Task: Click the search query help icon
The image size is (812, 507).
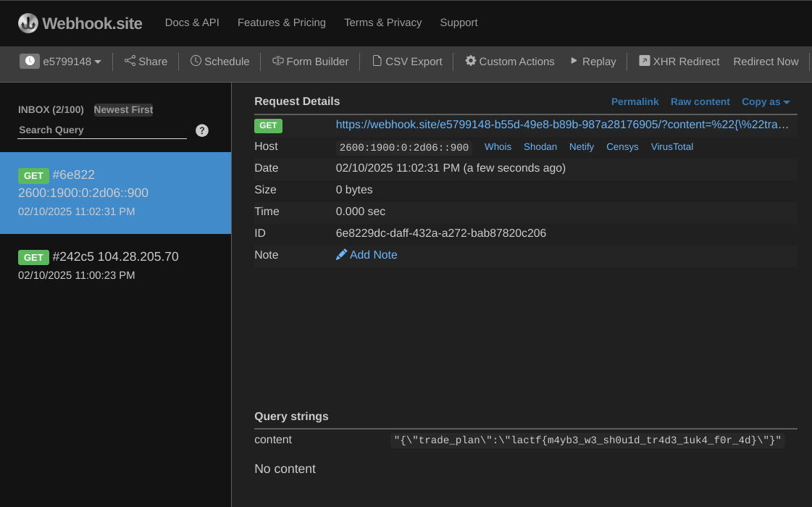Action: [x=202, y=130]
